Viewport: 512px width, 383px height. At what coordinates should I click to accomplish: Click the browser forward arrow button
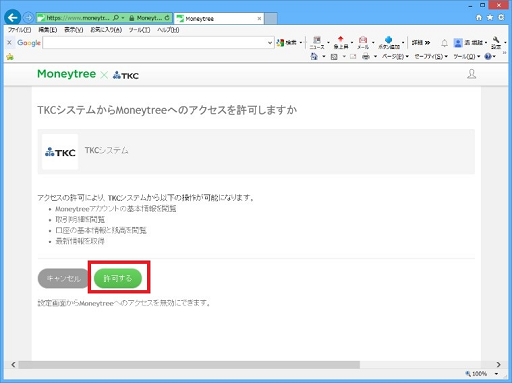pos(29,17)
